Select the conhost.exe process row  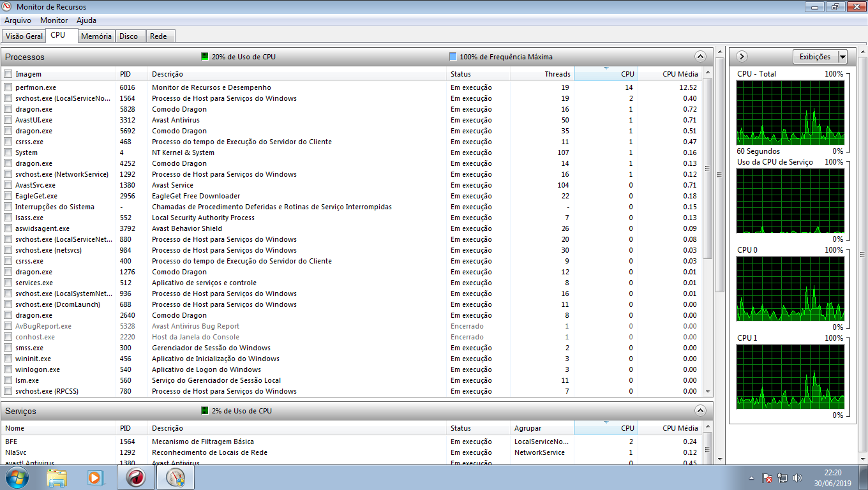(352, 337)
